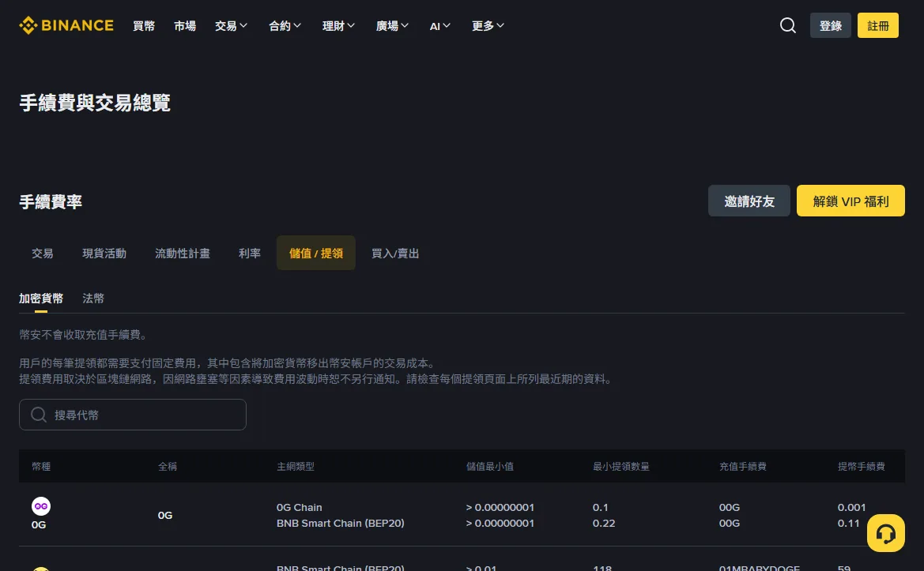Open the 買幣 menu item
This screenshot has height=571, width=924.
coord(144,26)
